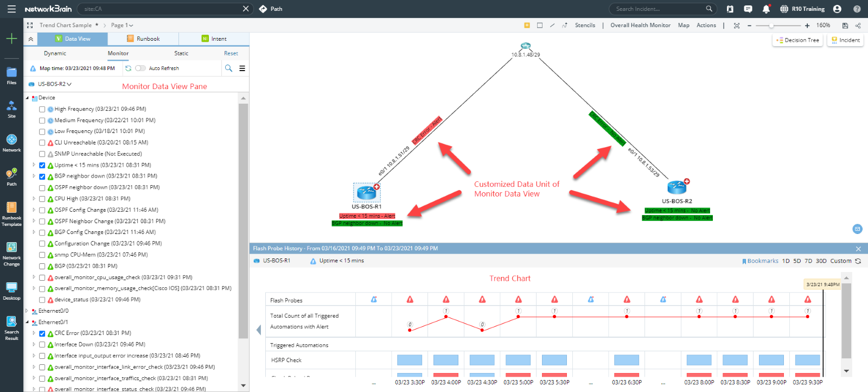868x392 pixels.
Task: Open the hamburger menu next to NetworkBrain logo
Action: [x=11, y=9]
